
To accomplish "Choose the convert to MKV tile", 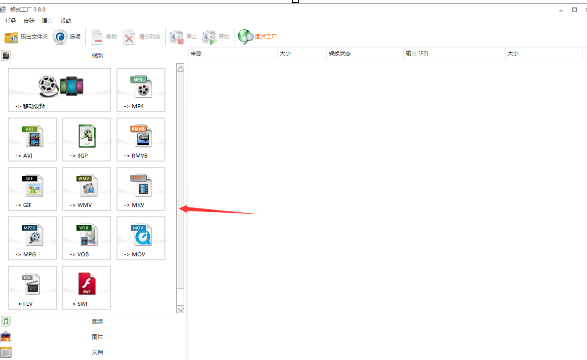I will click(x=141, y=189).
